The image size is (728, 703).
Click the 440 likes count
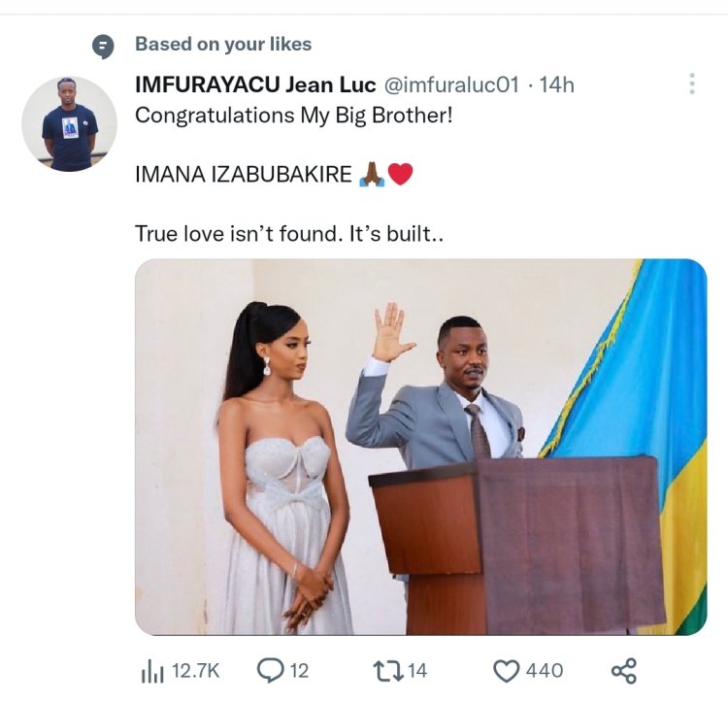(x=544, y=670)
